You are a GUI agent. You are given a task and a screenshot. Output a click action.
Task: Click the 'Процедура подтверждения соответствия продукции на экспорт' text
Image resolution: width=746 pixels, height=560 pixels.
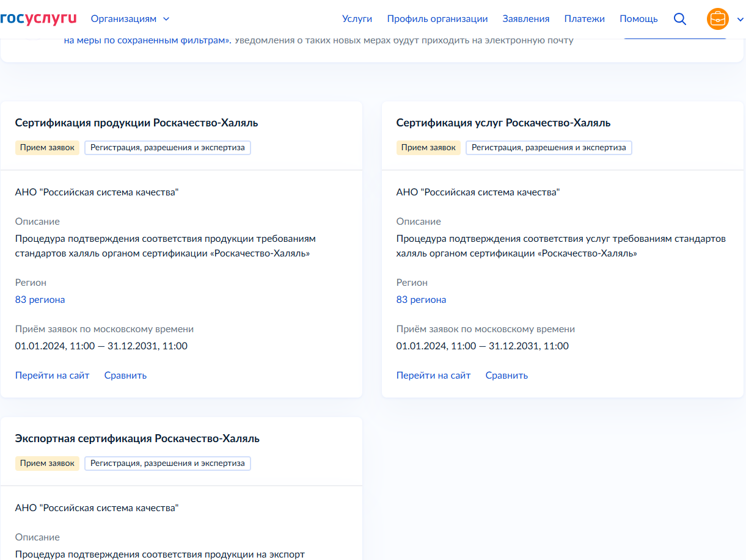coord(159,555)
